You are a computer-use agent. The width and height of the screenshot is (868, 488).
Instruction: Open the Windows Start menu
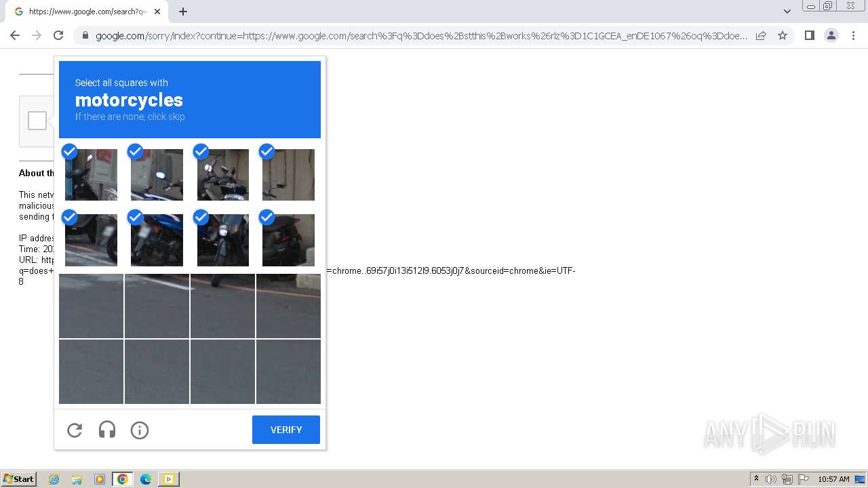point(18,479)
